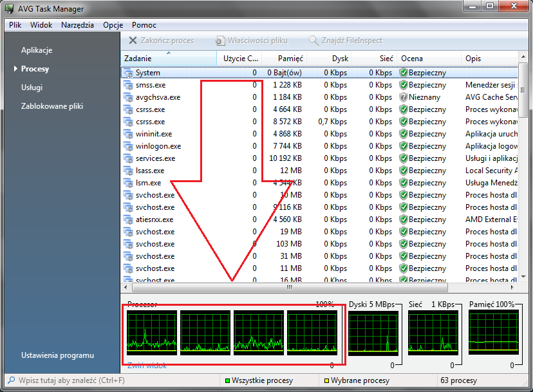Screen dimensions: 533x392
Task: Click the AVG Task Manager title icon
Action: pos(10,8)
